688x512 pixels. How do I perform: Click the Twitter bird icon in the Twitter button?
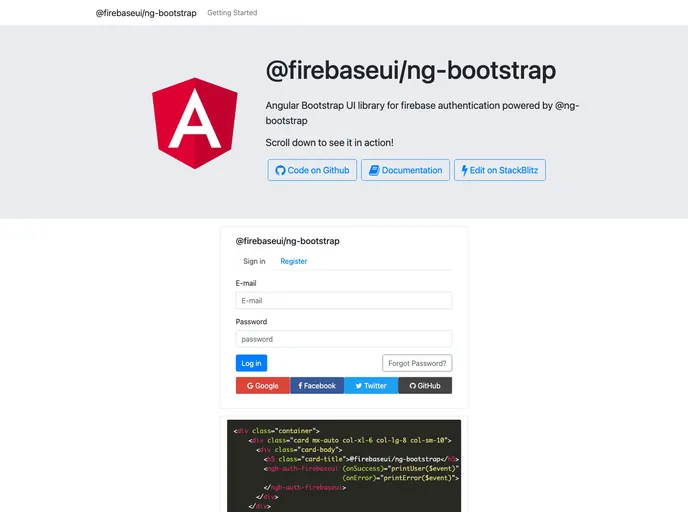358,386
